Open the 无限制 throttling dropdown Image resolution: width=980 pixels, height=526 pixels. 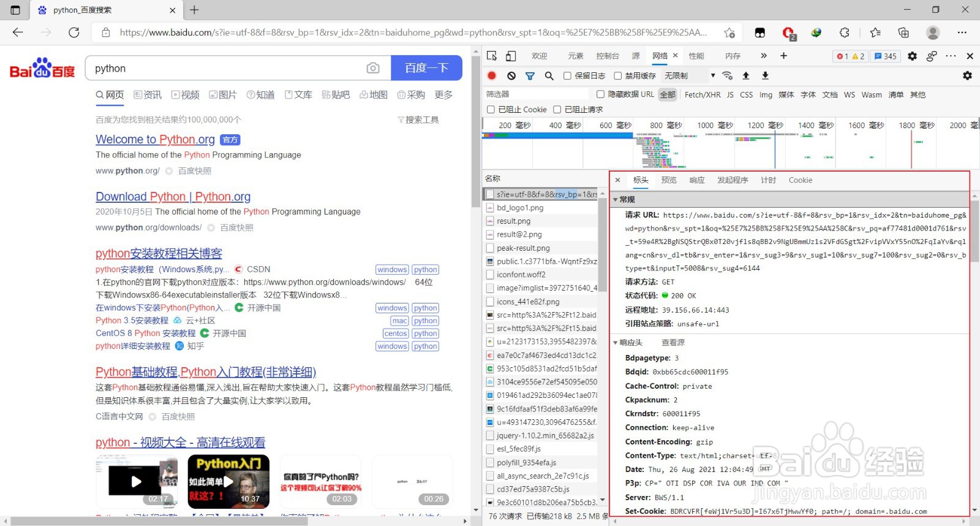[690, 76]
